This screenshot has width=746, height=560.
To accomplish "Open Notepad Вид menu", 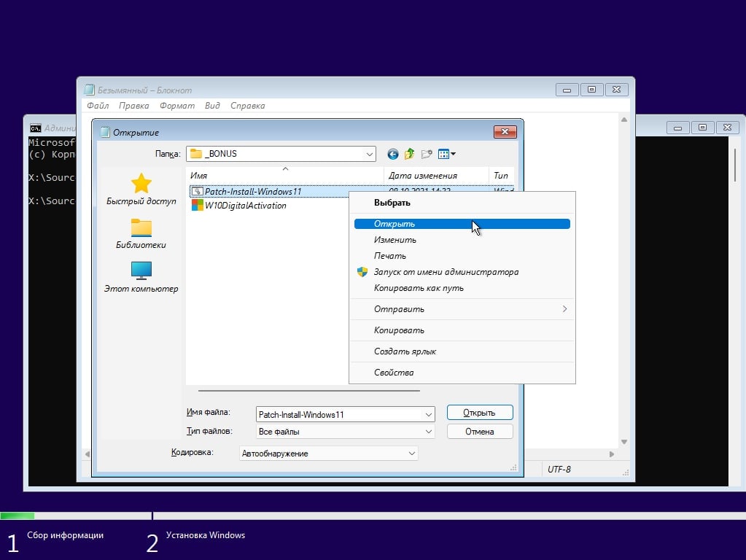I will pyautogui.click(x=212, y=106).
